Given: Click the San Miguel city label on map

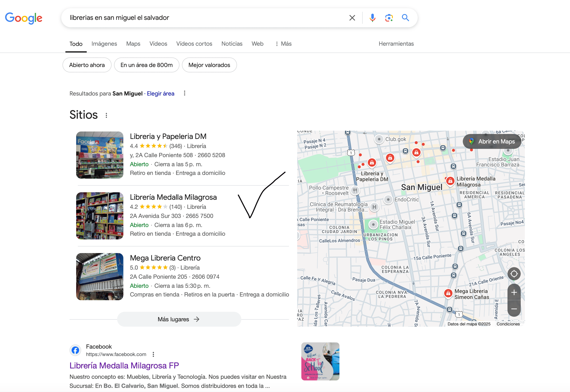Looking at the screenshot, I should point(421,187).
